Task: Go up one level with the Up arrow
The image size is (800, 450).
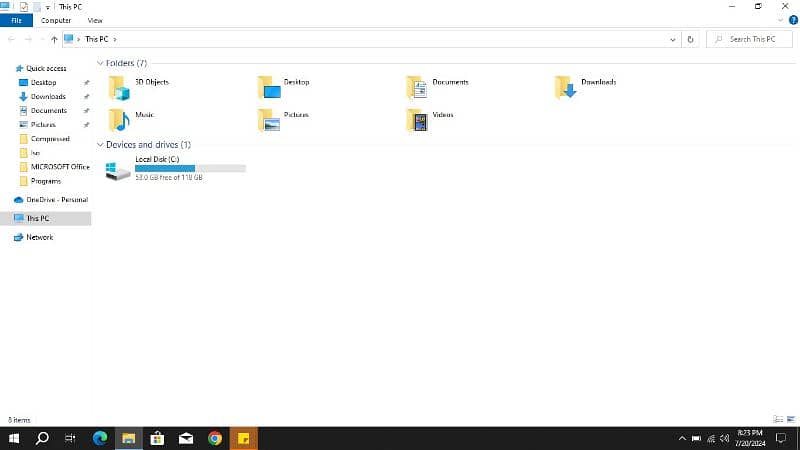Action: 54,39
